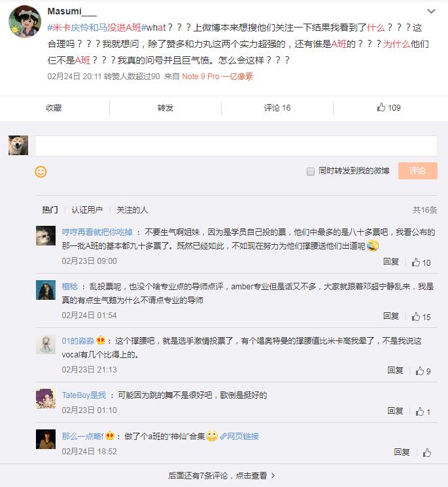Select the 热门 comments tab
This screenshot has width=448, height=487.
[50, 210]
